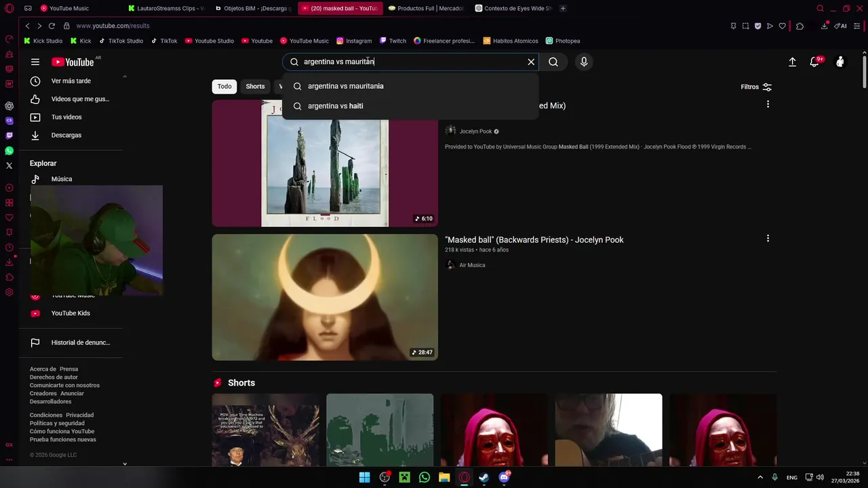Select suggestion argentina vs haiti

(x=410, y=106)
